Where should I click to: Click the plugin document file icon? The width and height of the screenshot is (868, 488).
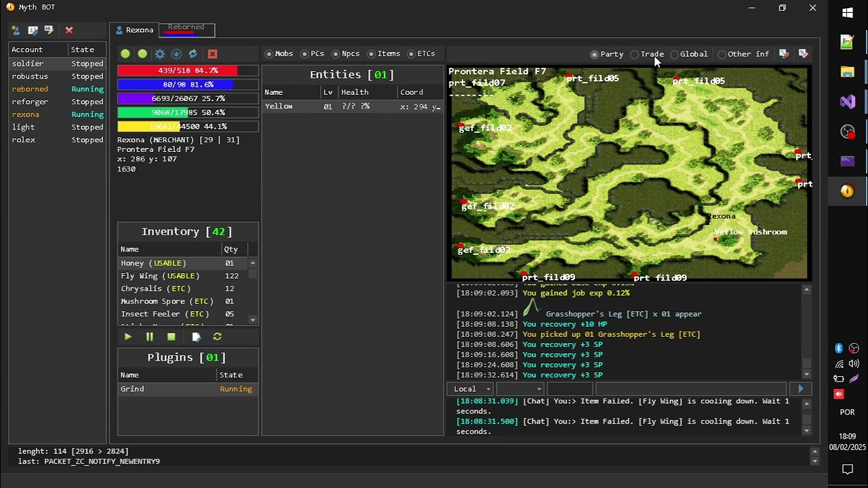[x=196, y=336]
